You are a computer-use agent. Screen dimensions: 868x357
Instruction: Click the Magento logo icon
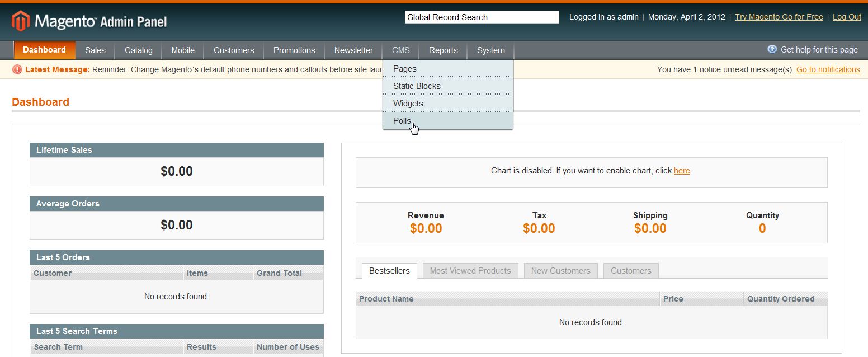pyautogui.click(x=21, y=21)
